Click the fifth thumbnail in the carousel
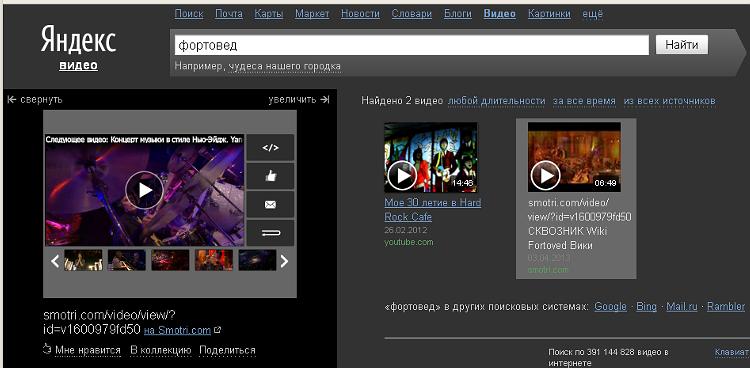This screenshot has height=368, width=750. [x=257, y=260]
